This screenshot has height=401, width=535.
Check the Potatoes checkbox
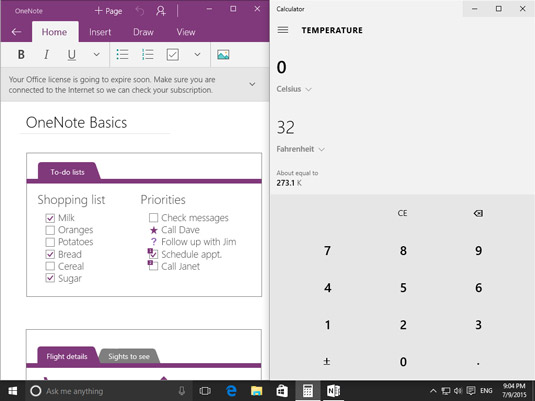(x=50, y=242)
